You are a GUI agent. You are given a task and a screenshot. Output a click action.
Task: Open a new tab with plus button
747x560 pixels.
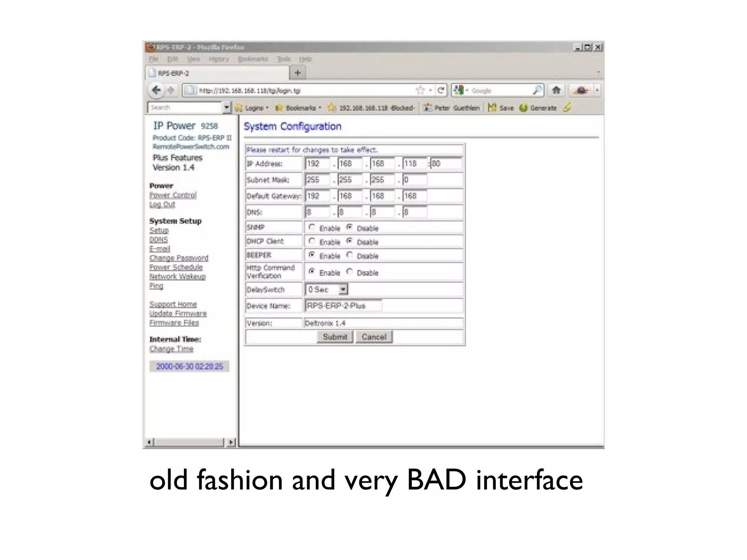click(x=298, y=73)
